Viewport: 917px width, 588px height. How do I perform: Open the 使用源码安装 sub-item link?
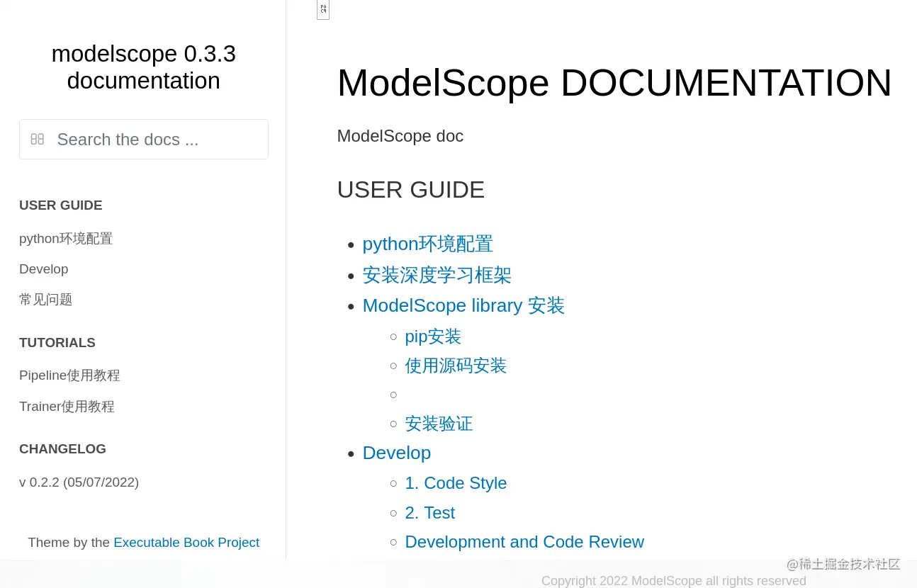pos(456,366)
